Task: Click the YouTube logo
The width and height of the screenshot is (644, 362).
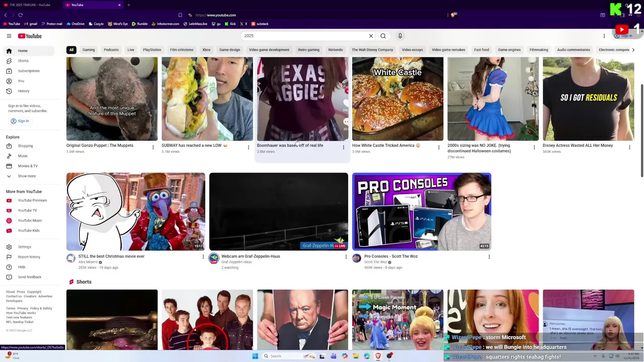Action: pos(30,36)
